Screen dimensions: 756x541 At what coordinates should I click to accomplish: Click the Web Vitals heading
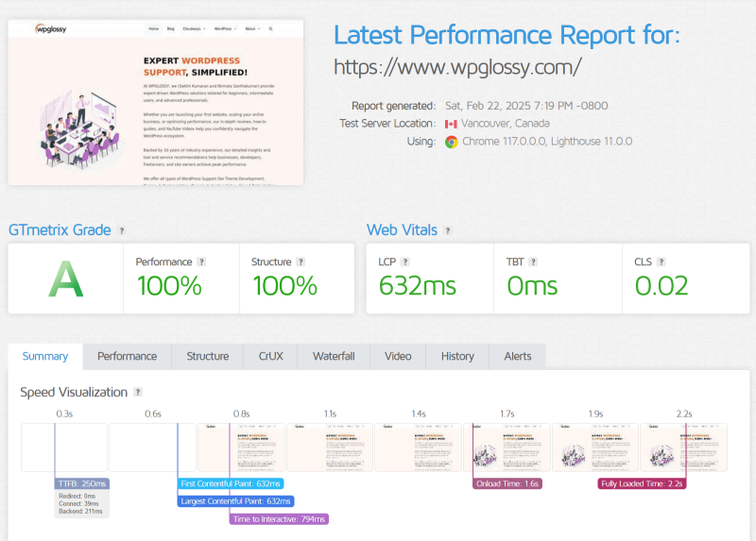pyautogui.click(x=403, y=230)
